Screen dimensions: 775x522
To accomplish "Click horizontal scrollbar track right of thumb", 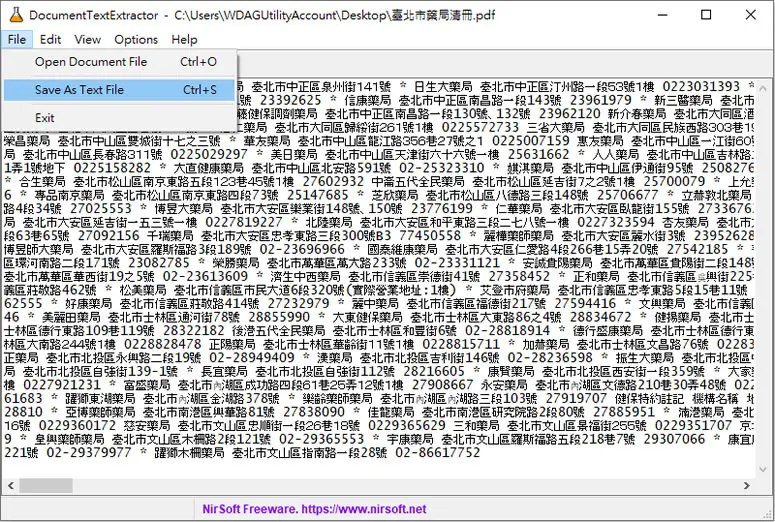I will (405, 485).
